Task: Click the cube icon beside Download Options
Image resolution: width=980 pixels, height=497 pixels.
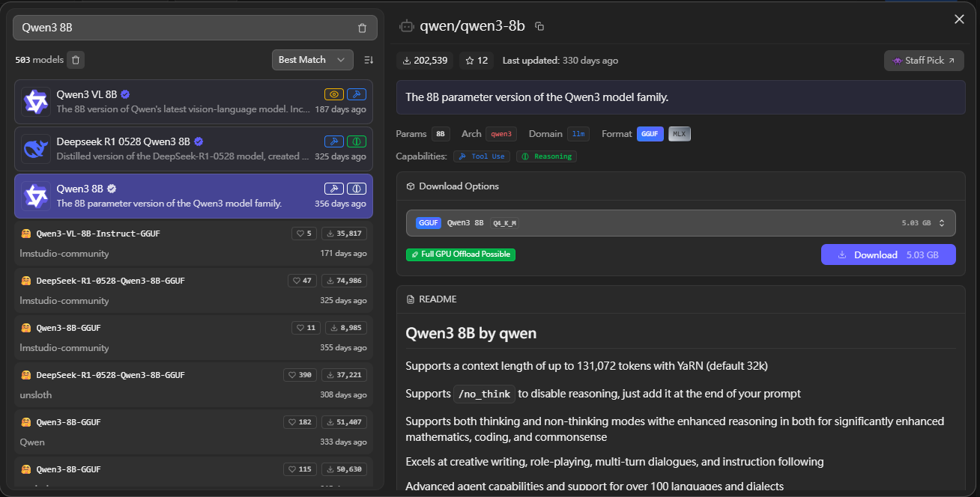Action: (411, 186)
